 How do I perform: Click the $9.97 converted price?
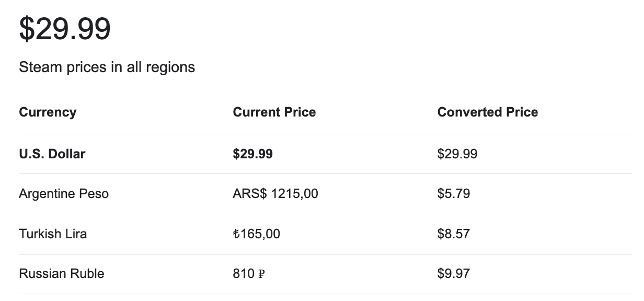pyautogui.click(x=454, y=274)
